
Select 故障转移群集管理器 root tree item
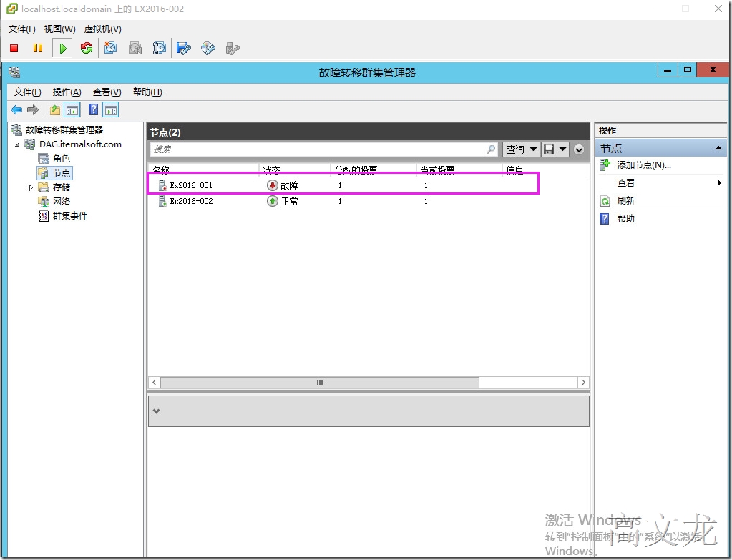(64, 129)
